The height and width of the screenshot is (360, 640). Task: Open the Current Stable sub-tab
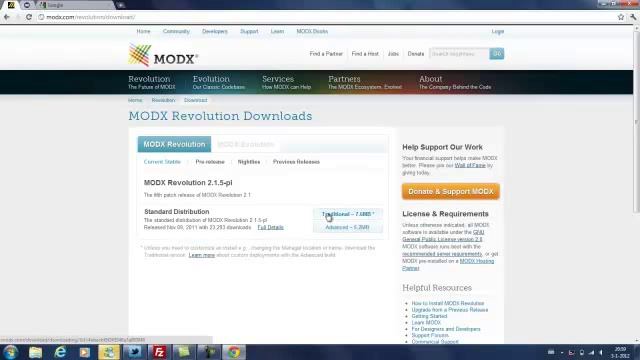(x=162, y=162)
